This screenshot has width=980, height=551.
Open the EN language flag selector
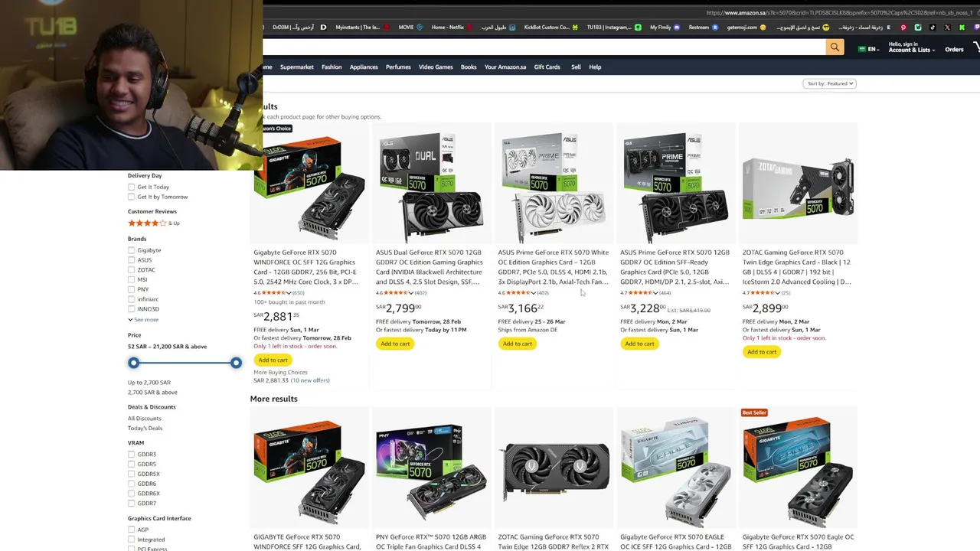coord(868,49)
